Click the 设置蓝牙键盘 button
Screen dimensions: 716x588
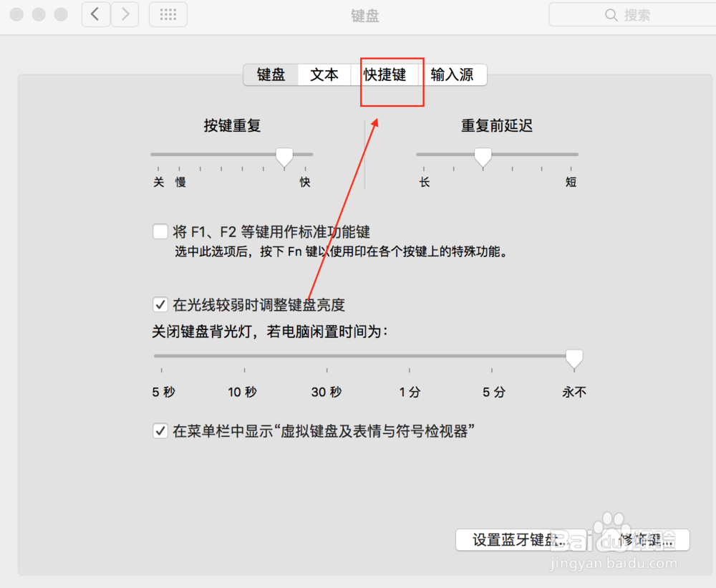point(521,540)
